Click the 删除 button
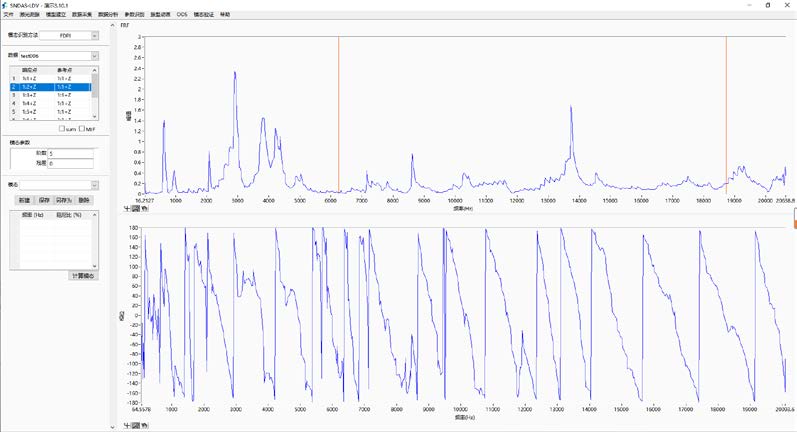The image size is (797, 432). (84, 200)
